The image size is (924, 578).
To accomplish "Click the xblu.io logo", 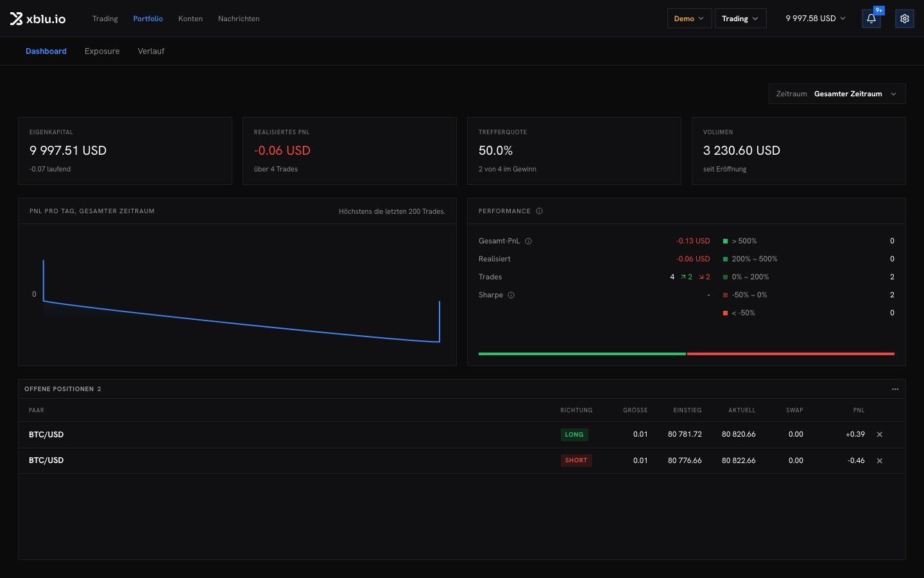I will point(38,19).
